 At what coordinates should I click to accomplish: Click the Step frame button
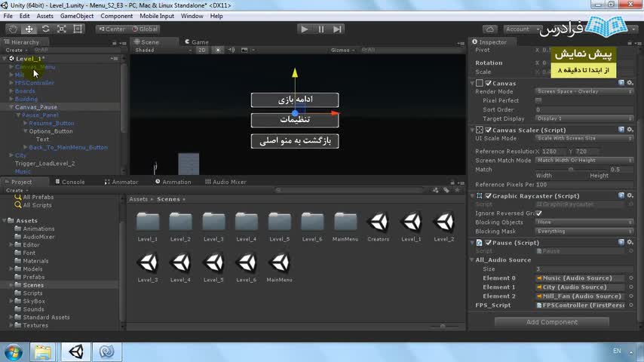click(337, 29)
